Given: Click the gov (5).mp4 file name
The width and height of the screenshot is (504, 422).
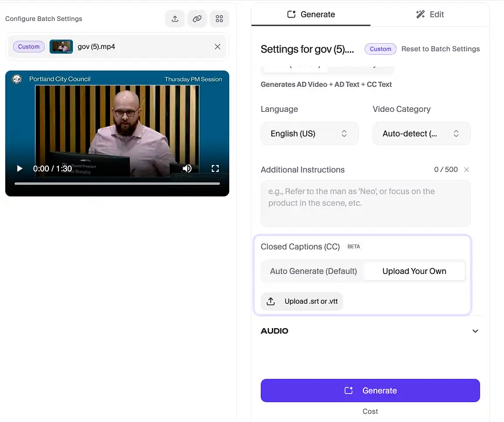Looking at the screenshot, I should [96, 47].
